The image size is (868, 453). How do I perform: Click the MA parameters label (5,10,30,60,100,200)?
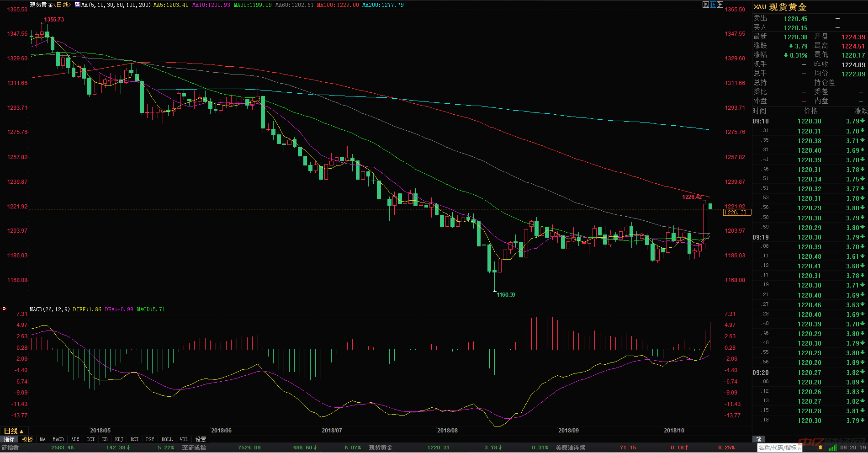[116, 5]
